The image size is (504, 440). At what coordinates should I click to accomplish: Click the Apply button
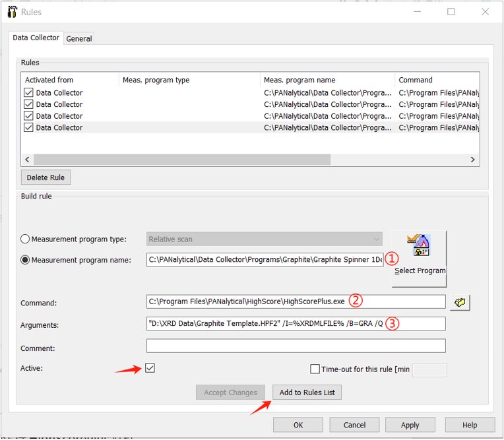410,425
